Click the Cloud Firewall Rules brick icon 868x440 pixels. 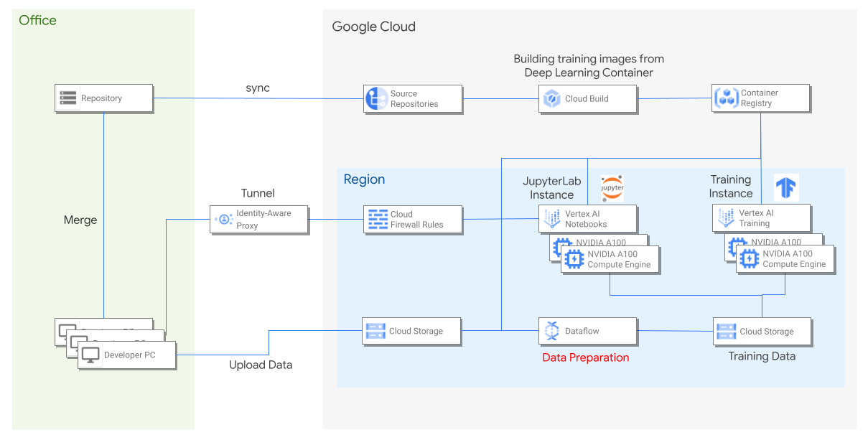(376, 220)
